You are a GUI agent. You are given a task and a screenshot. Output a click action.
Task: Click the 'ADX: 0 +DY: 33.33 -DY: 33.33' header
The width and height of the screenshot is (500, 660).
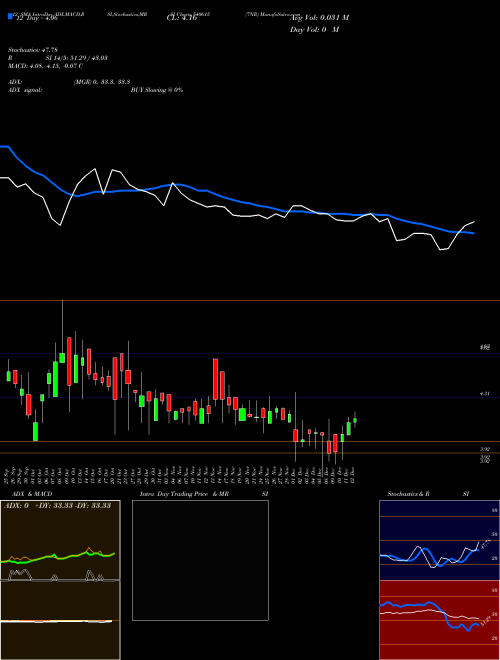[x=57, y=506]
